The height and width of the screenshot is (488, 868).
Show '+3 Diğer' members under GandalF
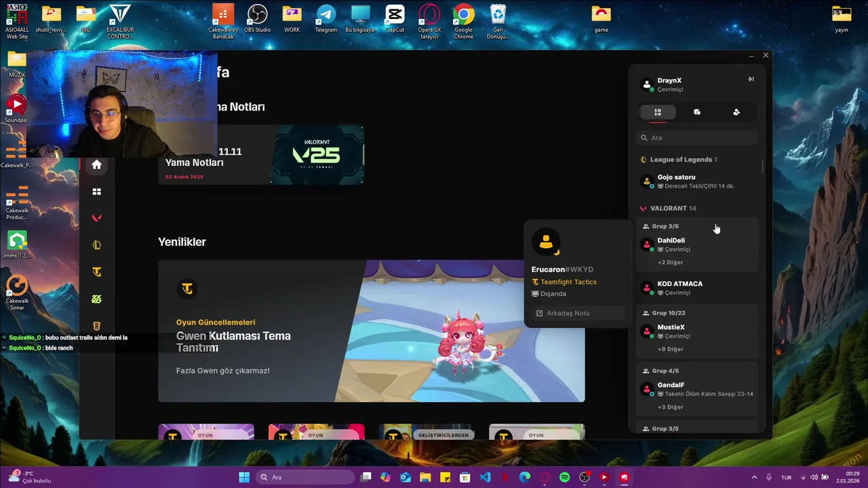pos(670,407)
